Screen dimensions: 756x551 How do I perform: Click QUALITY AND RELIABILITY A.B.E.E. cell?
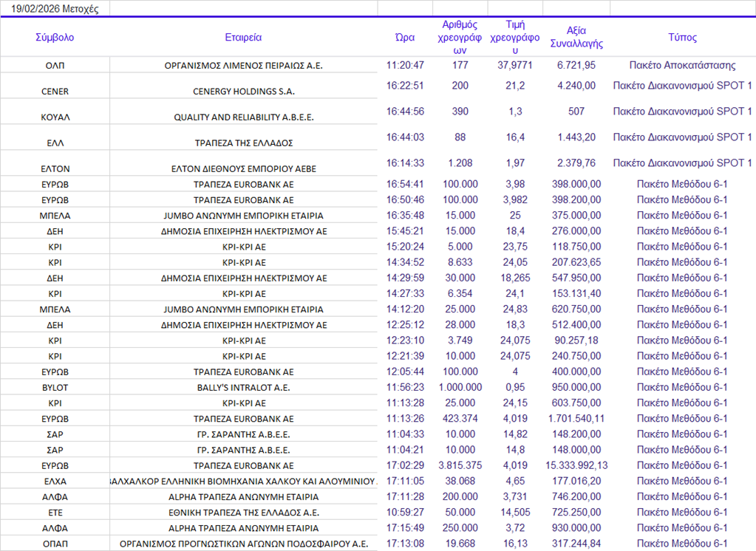pos(243,117)
